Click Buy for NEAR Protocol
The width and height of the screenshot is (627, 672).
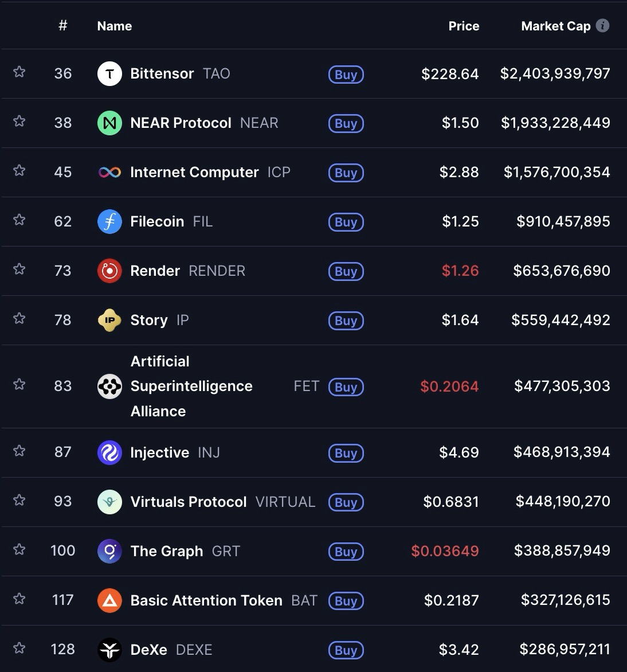346,123
